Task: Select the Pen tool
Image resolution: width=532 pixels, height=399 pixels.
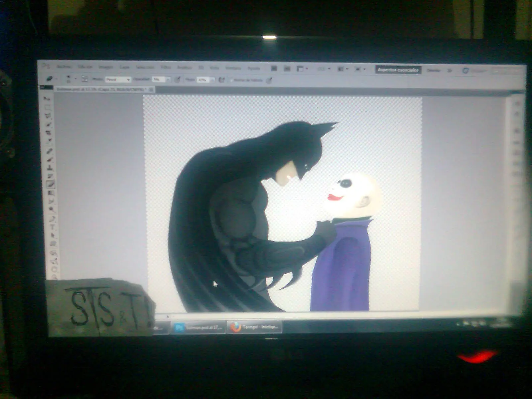Action: pyautogui.click(x=52, y=219)
